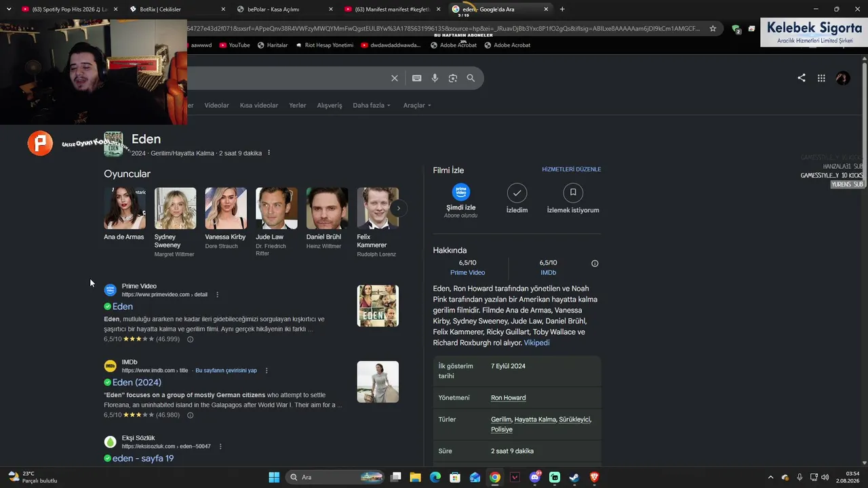Open Brave browser from taskbar
868x488 pixels.
click(595, 477)
